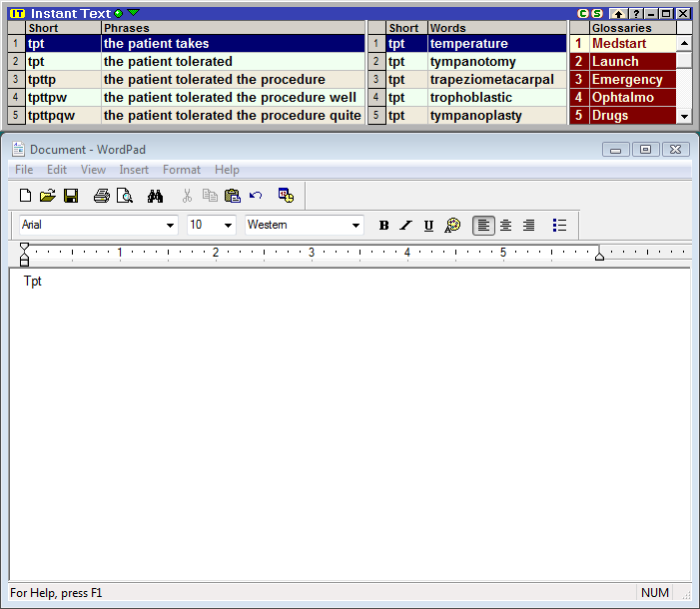Insert date and time with the clock icon

pos(286,195)
